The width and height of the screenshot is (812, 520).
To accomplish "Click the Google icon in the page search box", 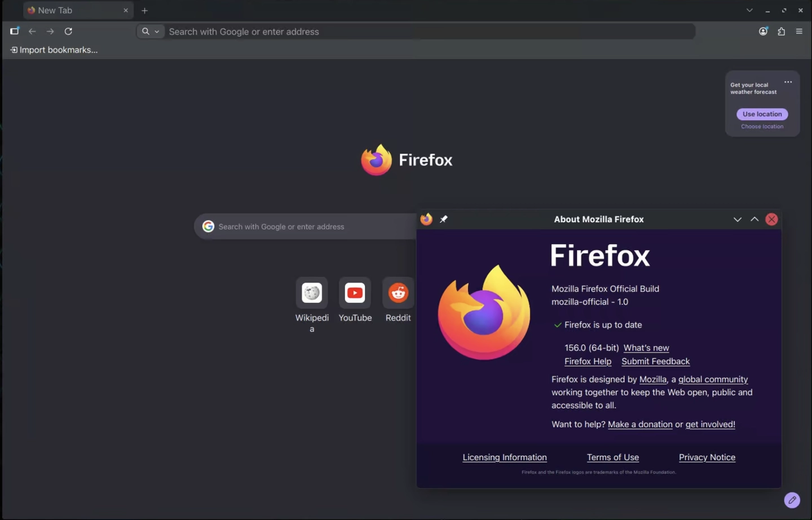I will [208, 226].
